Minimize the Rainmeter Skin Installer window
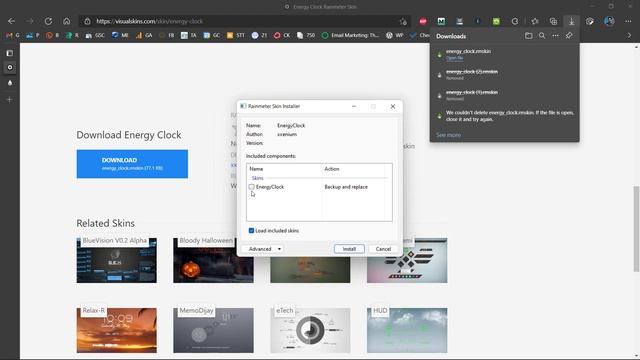 354,106
